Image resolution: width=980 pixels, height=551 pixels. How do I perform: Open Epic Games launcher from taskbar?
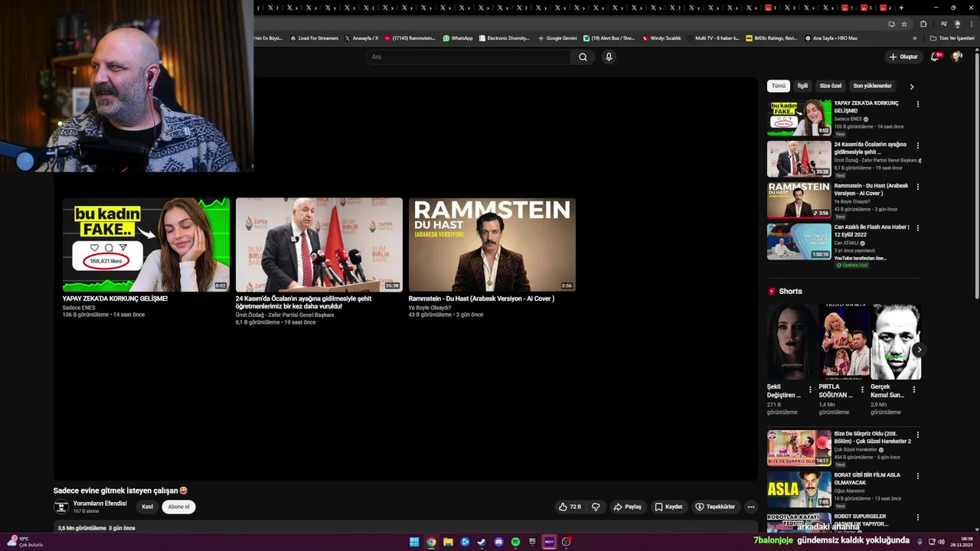click(532, 542)
